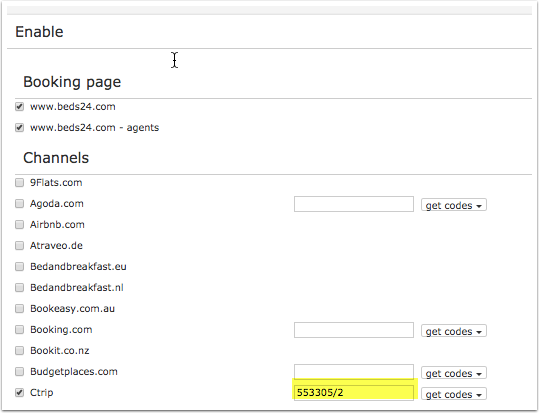The height and width of the screenshot is (413, 539).
Task: Enable the Airbnb.com checkbox
Action: (20, 225)
